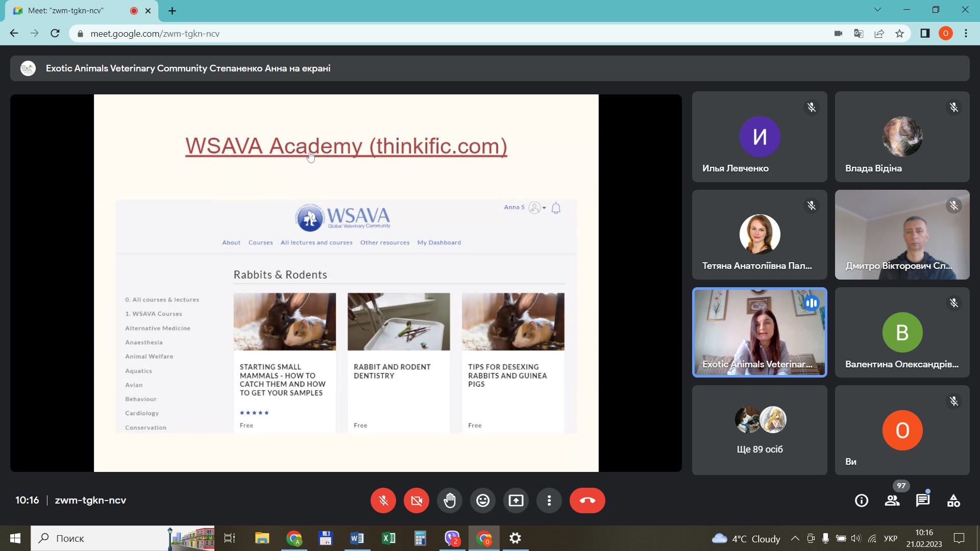Image resolution: width=980 pixels, height=551 pixels.
Task: Open Chrome three-dot menu
Action: 966,34
